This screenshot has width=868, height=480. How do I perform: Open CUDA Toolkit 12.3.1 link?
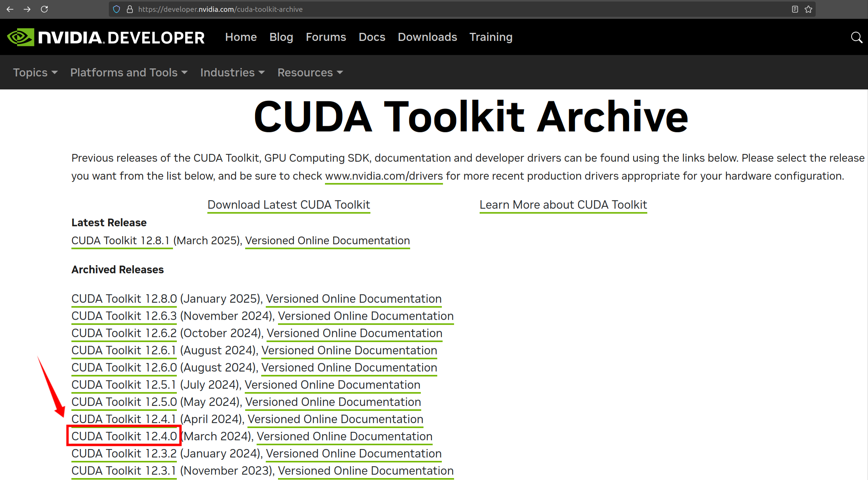coord(124,470)
